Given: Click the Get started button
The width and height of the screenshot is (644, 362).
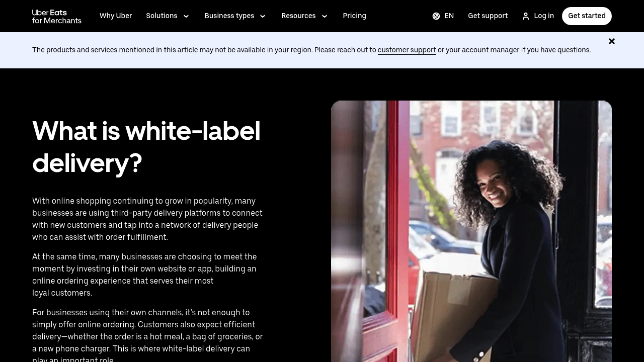Looking at the screenshot, I should (x=587, y=16).
